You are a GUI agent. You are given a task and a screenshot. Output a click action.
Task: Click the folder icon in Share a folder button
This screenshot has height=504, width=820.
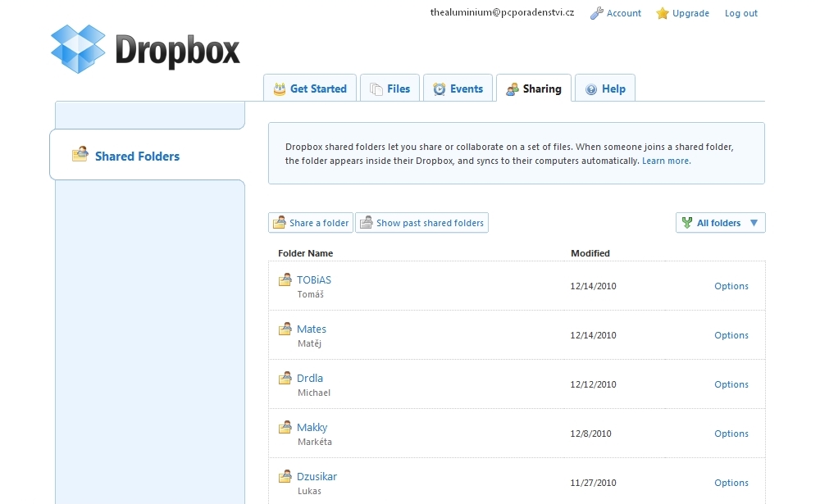click(280, 222)
